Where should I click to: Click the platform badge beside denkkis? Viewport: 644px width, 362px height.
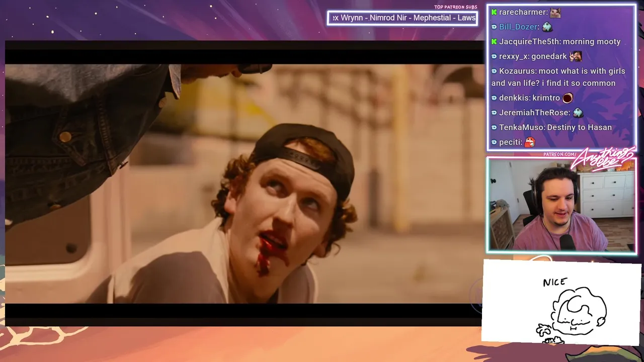[494, 98]
